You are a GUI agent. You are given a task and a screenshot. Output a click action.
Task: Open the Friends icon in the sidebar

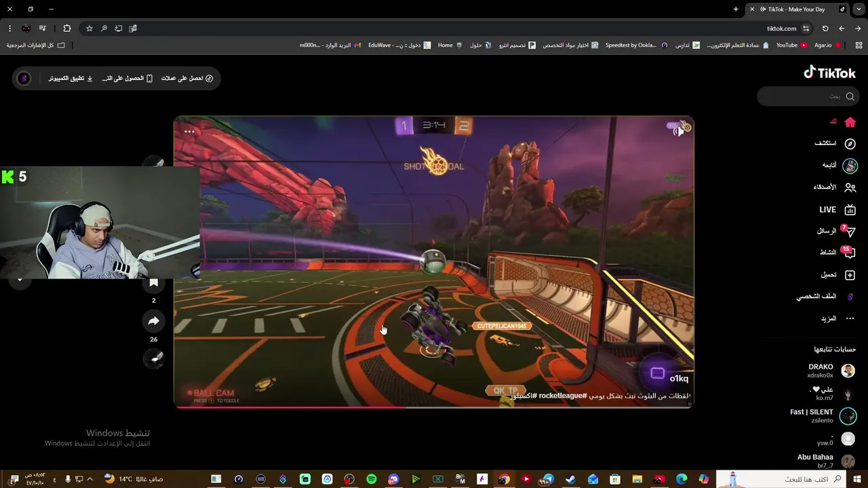coord(850,187)
